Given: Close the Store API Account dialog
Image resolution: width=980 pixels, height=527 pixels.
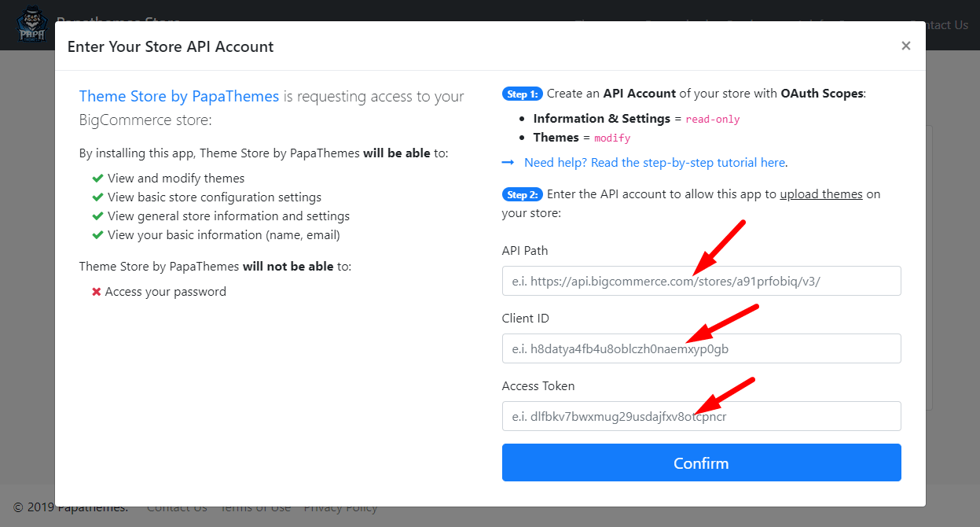Looking at the screenshot, I should click(x=905, y=46).
